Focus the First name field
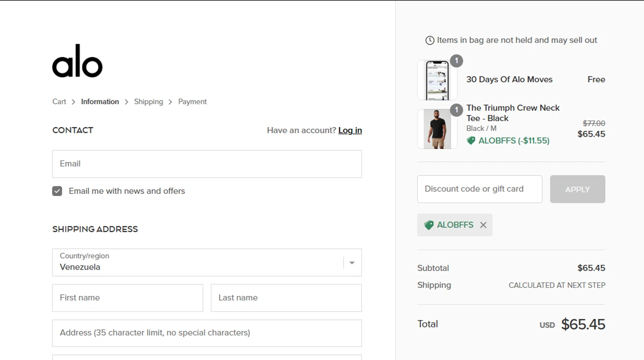 [x=128, y=298]
